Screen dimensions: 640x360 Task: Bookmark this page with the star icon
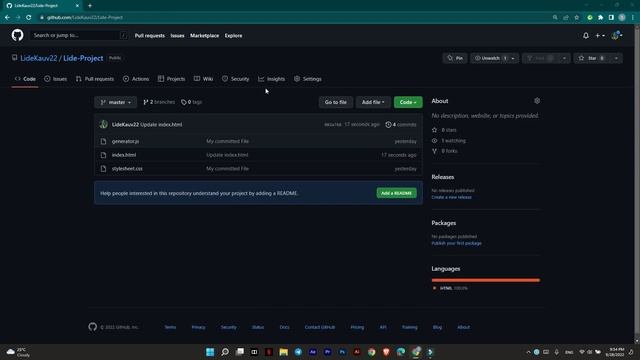click(x=576, y=18)
